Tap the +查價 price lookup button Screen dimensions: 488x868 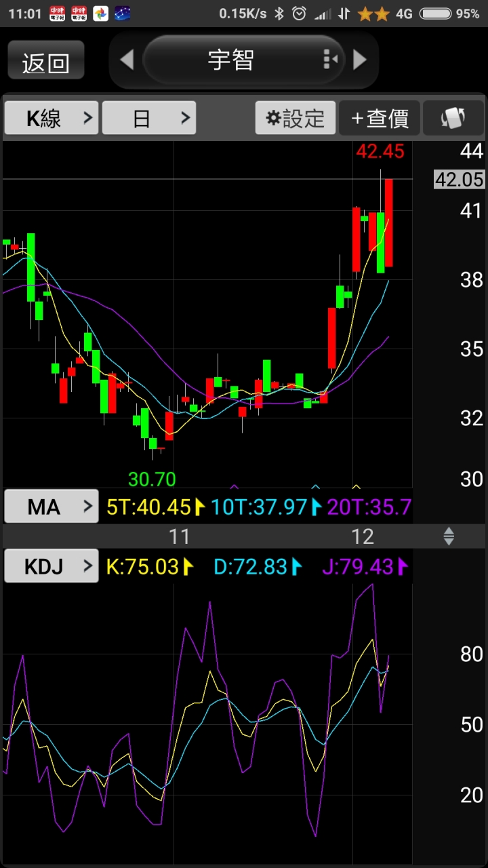pyautogui.click(x=380, y=118)
